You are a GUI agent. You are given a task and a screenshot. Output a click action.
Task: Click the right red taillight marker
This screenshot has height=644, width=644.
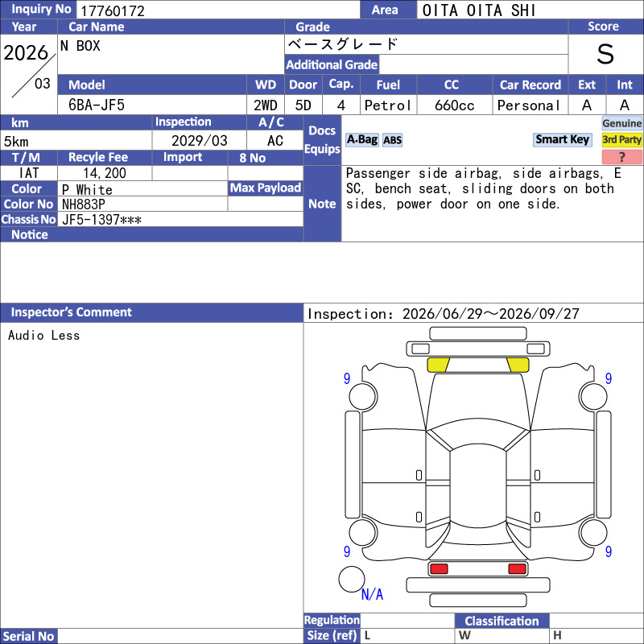pos(517,569)
